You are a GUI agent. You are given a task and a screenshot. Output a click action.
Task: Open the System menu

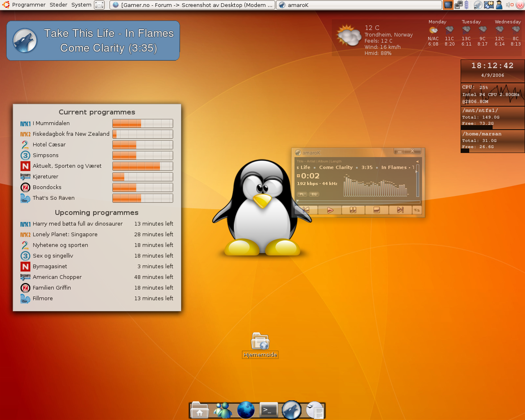point(81,5)
